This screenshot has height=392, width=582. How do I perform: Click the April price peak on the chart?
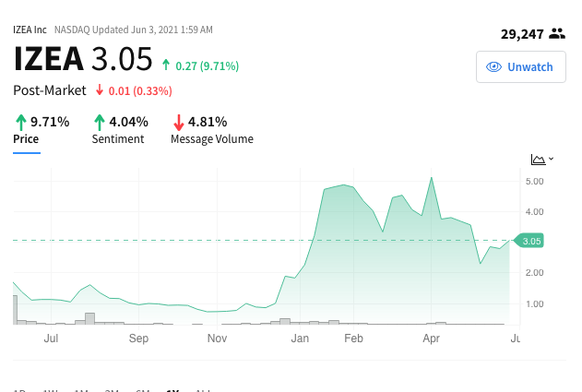click(x=432, y=178)
